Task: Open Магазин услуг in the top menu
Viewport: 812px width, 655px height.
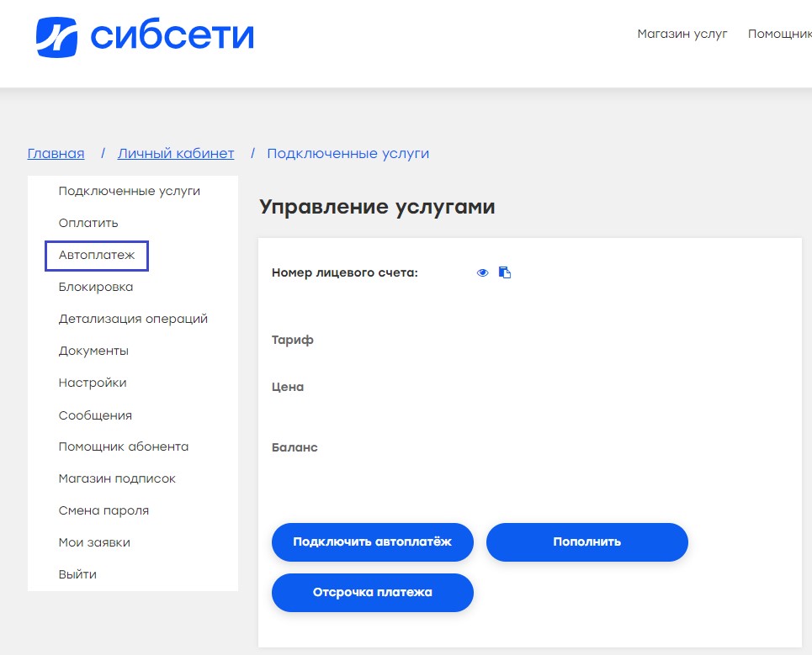Action: coord(682,34)
